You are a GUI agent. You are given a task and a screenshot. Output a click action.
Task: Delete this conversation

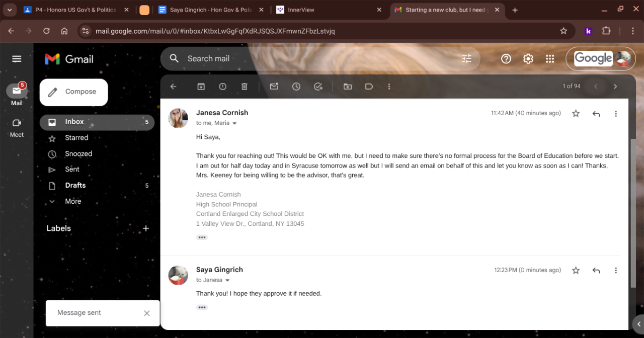[x=245, y=87]
